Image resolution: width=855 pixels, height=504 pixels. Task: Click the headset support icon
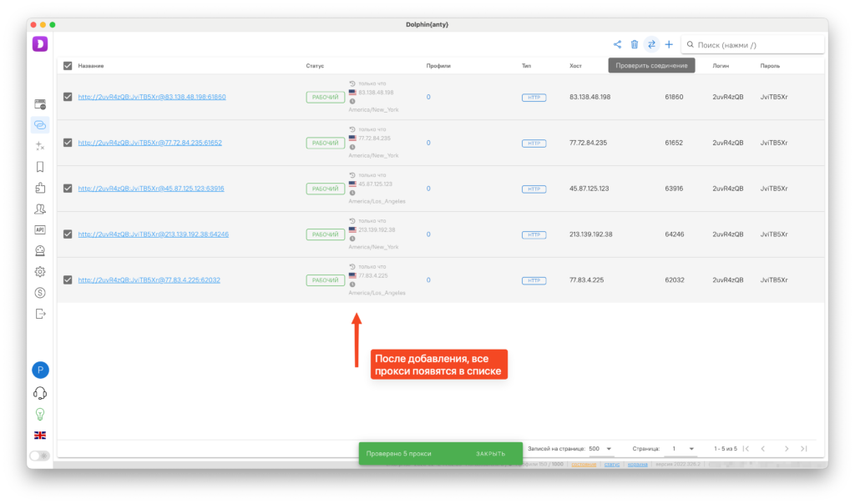(x=40, y=393)
